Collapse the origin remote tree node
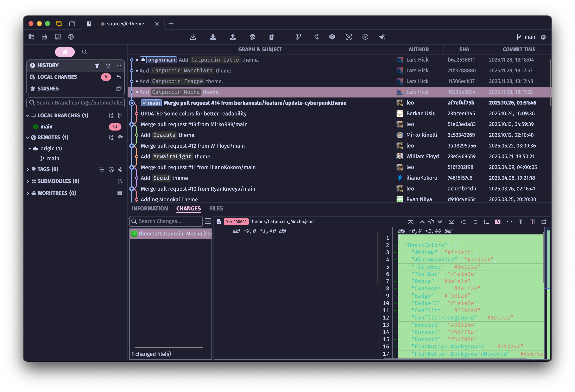 tap(30, 148)
